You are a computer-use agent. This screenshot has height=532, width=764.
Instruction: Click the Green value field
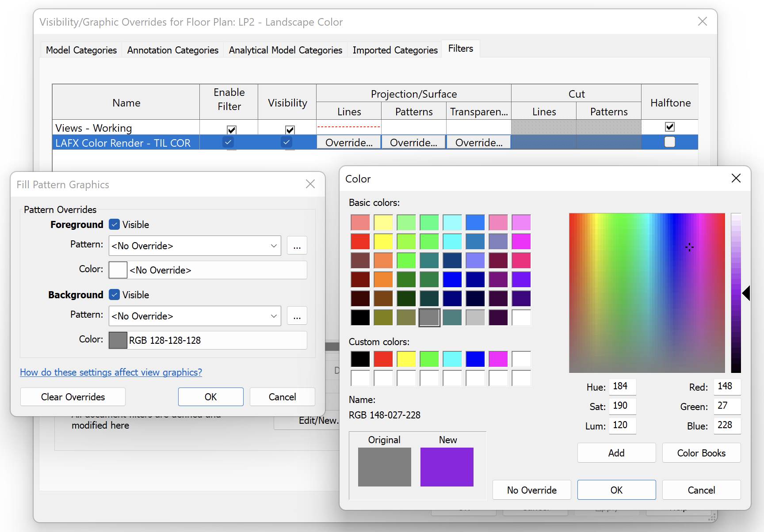[x=727, y=406]
